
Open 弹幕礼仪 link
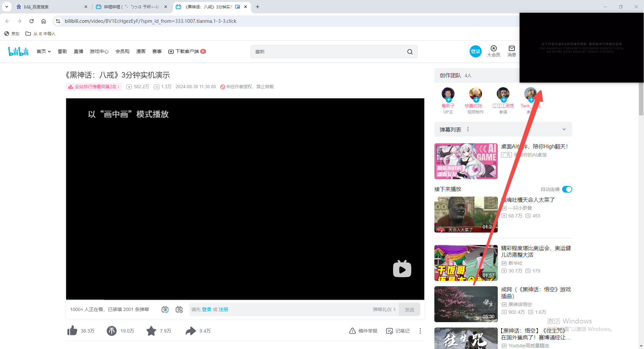[384, 309]
